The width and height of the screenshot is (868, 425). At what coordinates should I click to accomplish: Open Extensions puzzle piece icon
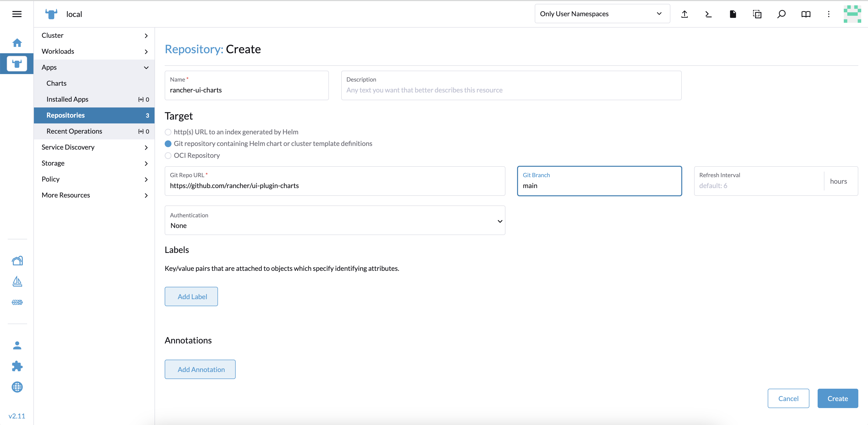(x=17, y=366)
